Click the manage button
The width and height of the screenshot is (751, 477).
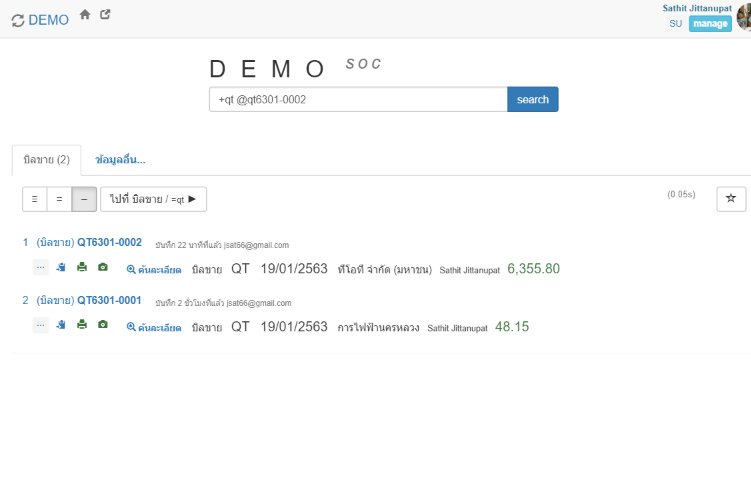[x=710, y=24]
